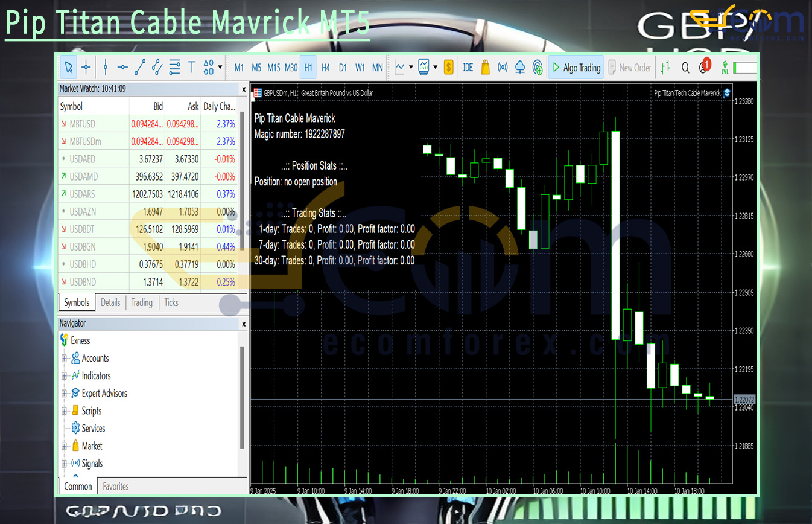
Task: Select the trendline drawing tool
Action: 140,68
